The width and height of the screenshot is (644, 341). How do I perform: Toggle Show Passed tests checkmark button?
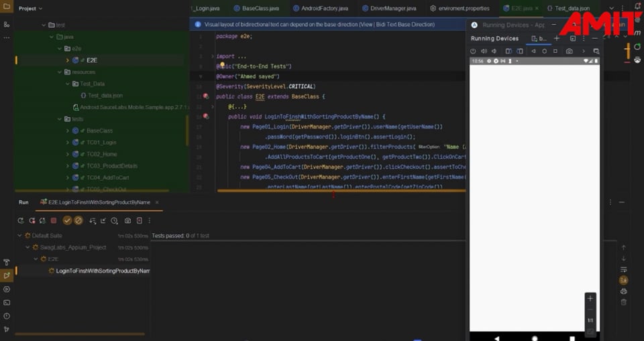67,221
